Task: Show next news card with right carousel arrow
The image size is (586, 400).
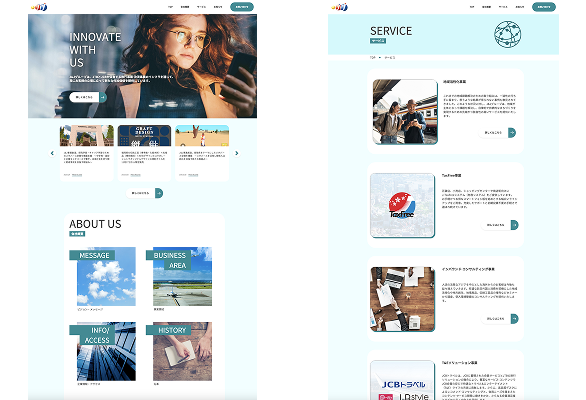Action: [x=237, y=153]
